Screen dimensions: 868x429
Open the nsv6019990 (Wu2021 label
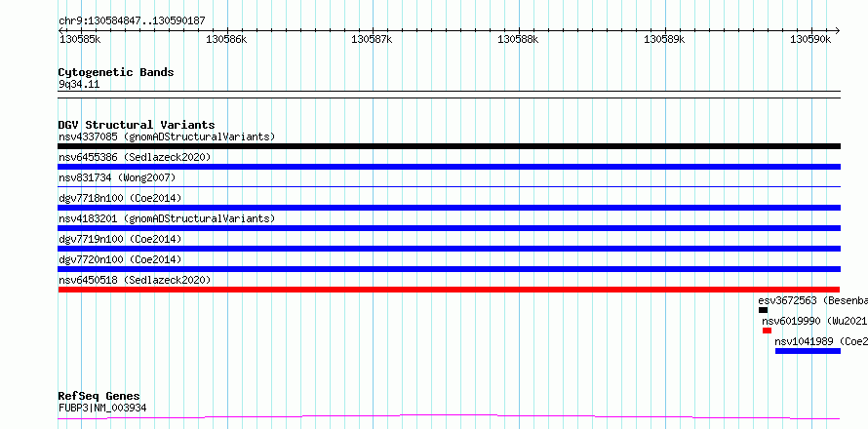[x=814, y=321]
